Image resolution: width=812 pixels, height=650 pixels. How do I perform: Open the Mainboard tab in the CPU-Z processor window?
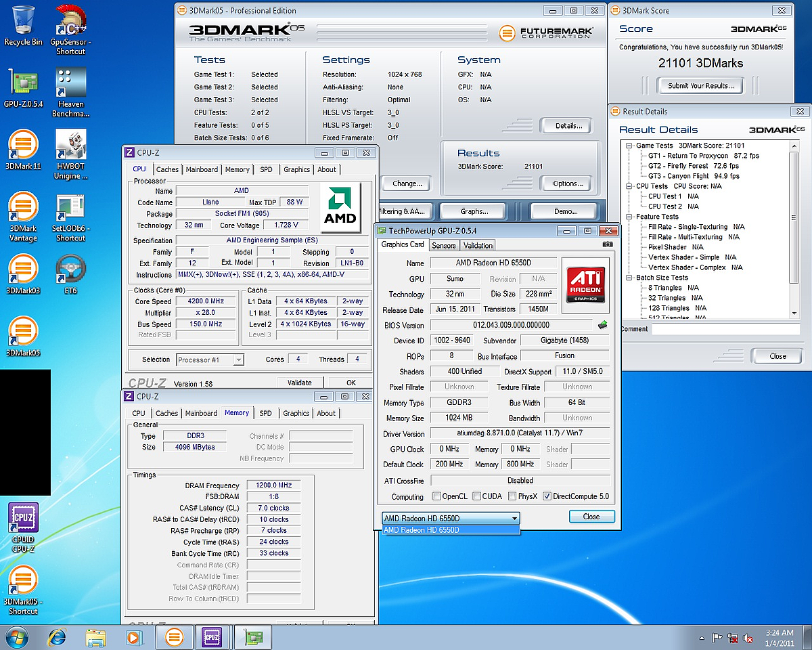pyautogui.click(x=202, y=169)
